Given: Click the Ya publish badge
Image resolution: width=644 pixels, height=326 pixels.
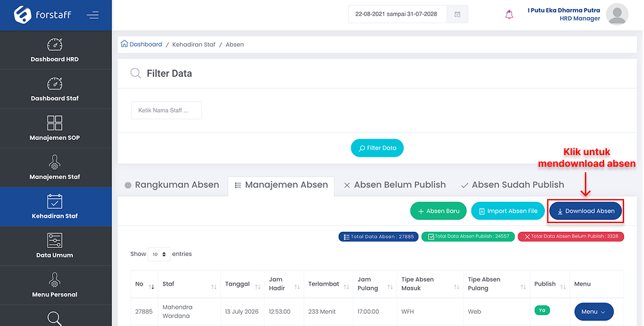Looking at the screenshot, I should [x=542, y=310].
